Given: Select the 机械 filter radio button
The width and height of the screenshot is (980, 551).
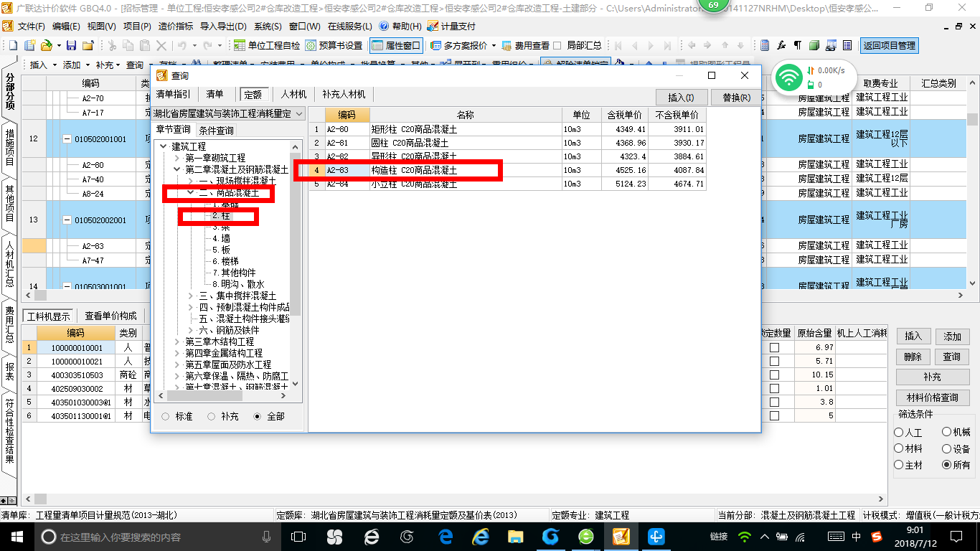Looking at the screenshot, I should click(x=947, y=433).
